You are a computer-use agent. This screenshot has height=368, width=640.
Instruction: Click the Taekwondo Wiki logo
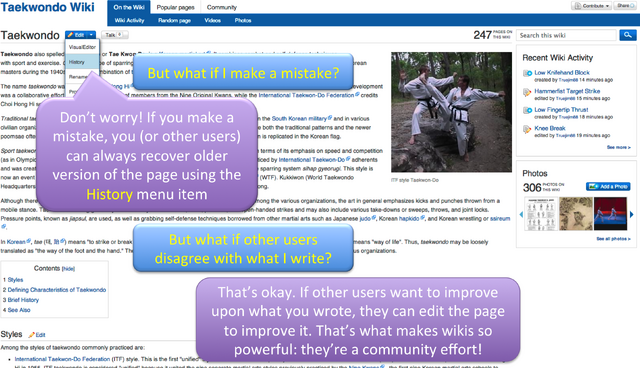pos(47,7)
